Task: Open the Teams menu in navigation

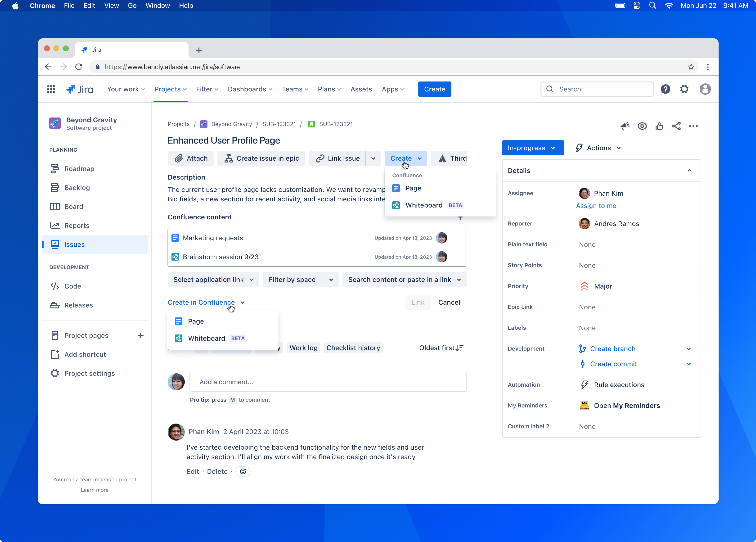Action: (295, 89)
